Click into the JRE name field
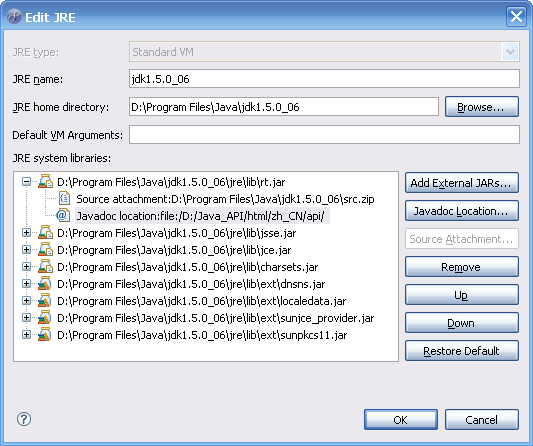Image resolution: width=533 pixels, height=446 pixels. pyautogui.click(x=324, y=79)
